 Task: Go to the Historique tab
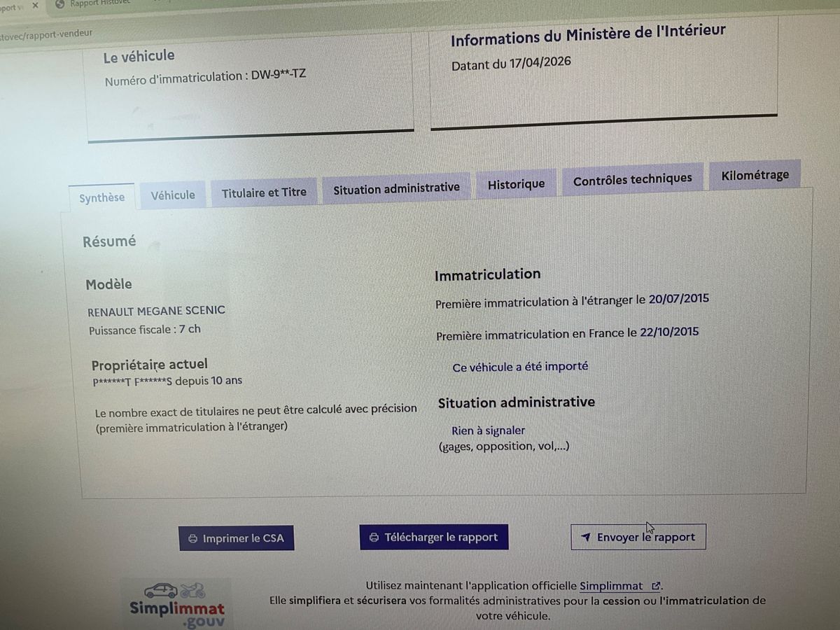point(516,184)
